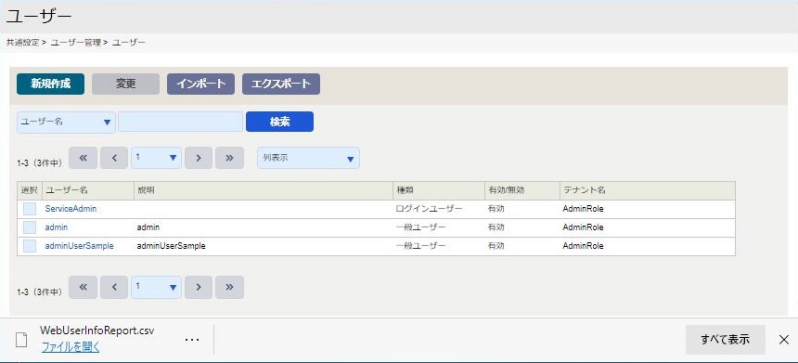Go to next page in top pager
798x363 pixels.
[198, 158]
